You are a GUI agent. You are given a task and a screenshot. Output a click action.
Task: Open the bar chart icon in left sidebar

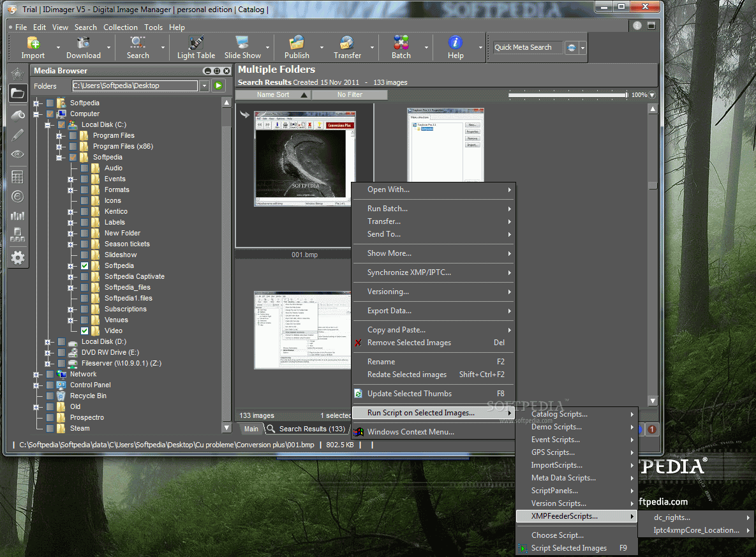click(x=18, y=216)
